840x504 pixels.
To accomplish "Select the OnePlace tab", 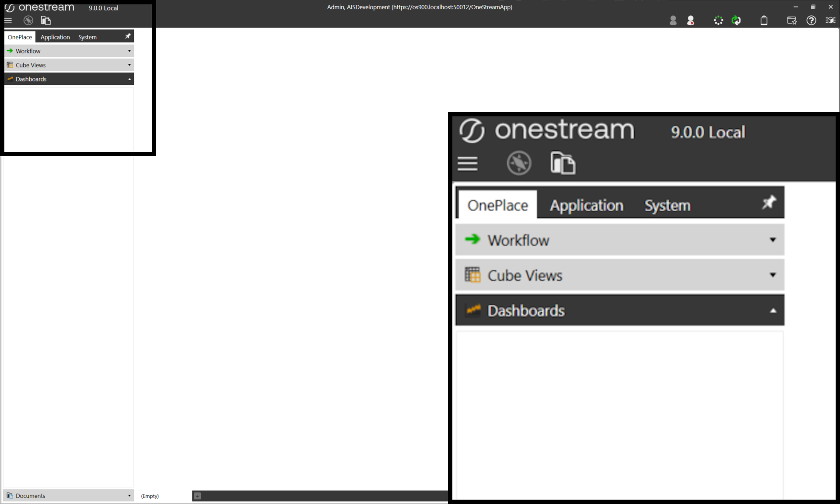I will click(20, 37).
